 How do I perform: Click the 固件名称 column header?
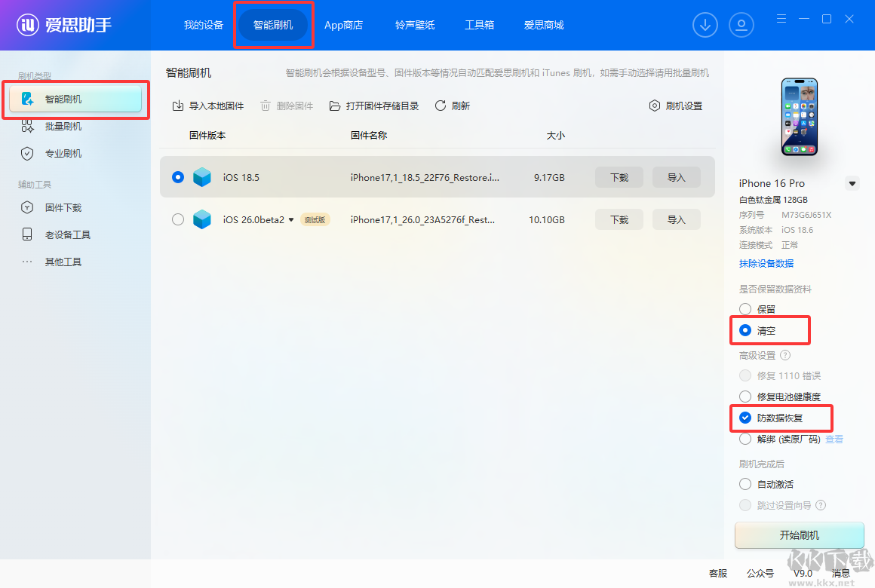pyautogui.click(x=368, y=136)
